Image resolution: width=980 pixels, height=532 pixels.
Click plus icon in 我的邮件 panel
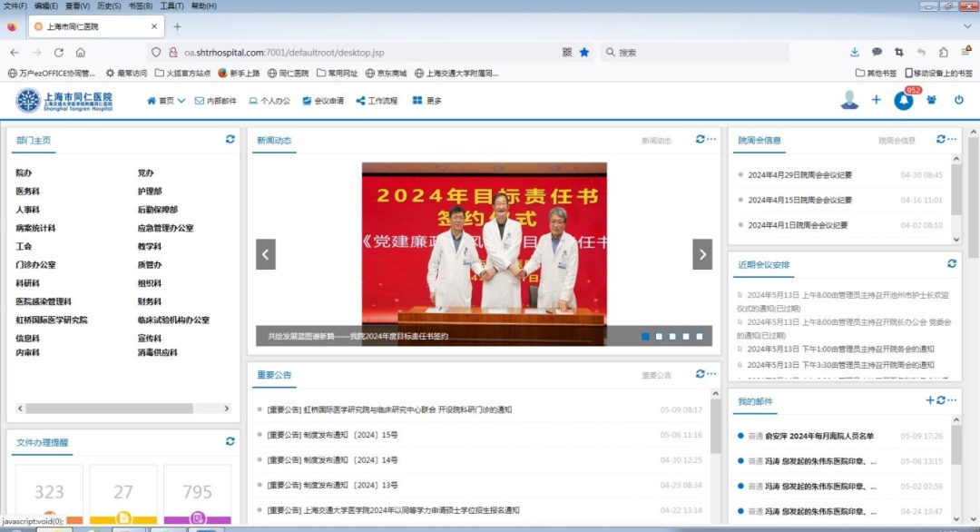tap(929, 400)
